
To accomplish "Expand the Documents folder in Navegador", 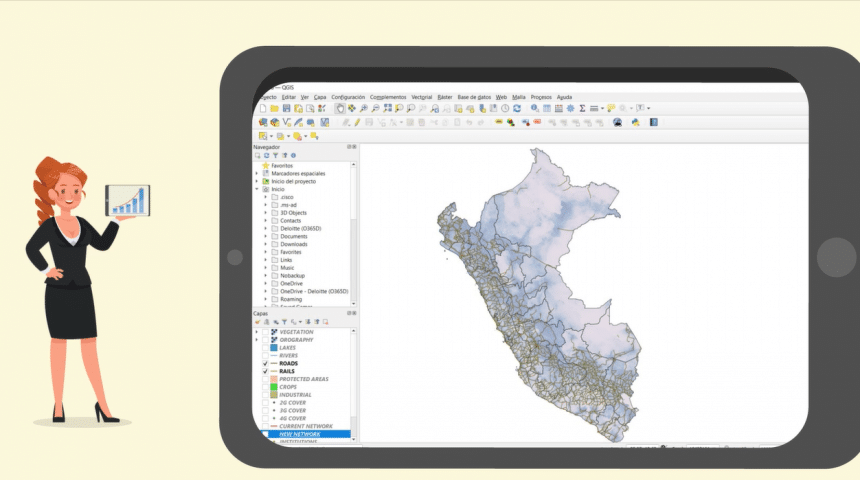I will [266, 236].
